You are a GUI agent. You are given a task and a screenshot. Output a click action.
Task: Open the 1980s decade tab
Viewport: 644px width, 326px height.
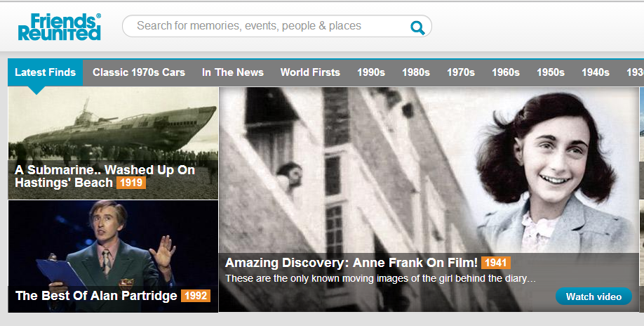coord(416,72)
